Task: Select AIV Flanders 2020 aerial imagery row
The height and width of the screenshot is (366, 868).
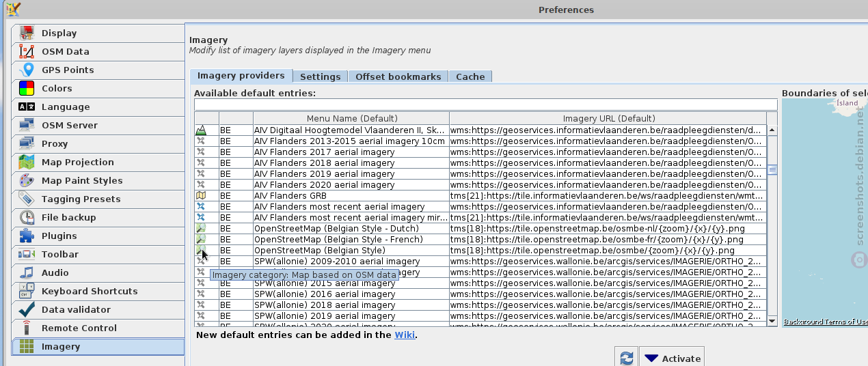Action: pyautogui.click(x=480, y=184)
